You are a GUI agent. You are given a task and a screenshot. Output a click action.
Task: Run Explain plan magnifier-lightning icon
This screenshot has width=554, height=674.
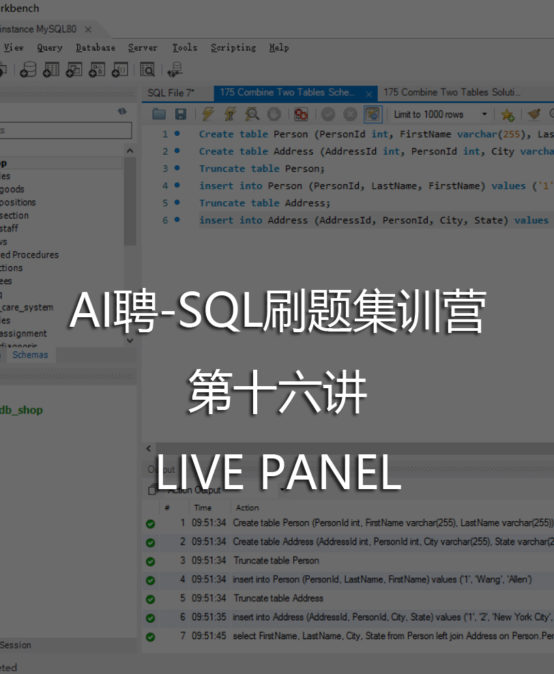252,114
